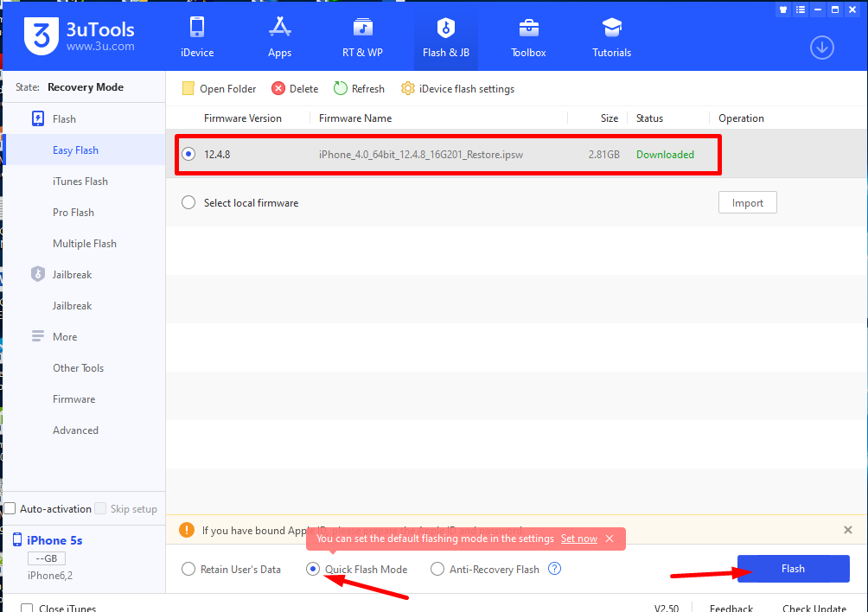Open the download manager arrow icon
The width and height of the screenshot is (868, 612).
tap(822, 48)
